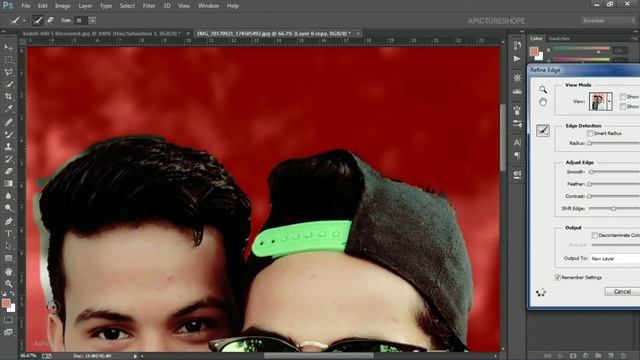Toggle Quick Mask mode icon
640x360 pixels.
pos(8,320)
